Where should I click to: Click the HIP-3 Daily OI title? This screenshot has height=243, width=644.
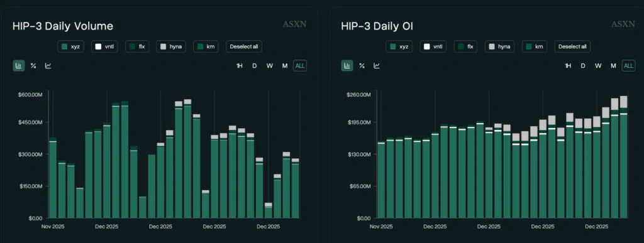pyautogui.click(x=377, y=26)
